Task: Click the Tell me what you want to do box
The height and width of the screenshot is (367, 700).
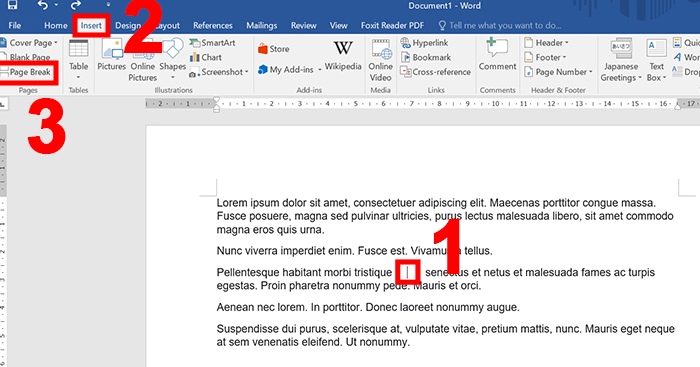Action: (500, 25)
